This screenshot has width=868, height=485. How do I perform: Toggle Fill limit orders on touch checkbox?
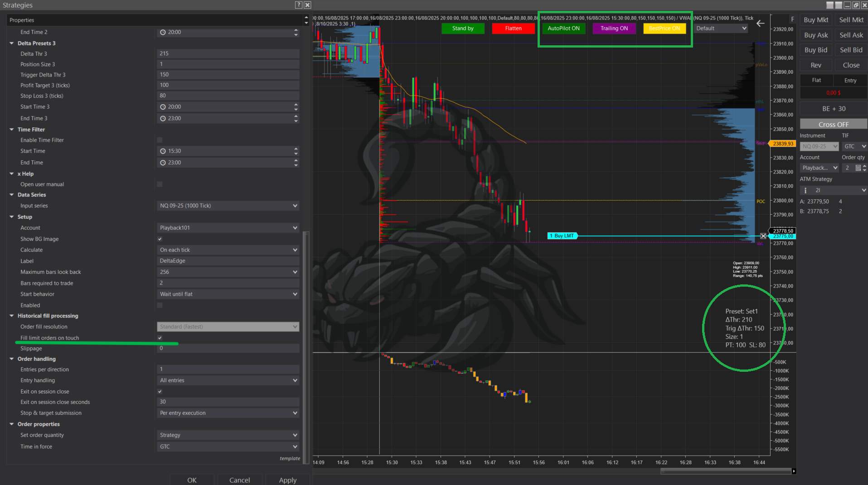click(x=160, y=338)
